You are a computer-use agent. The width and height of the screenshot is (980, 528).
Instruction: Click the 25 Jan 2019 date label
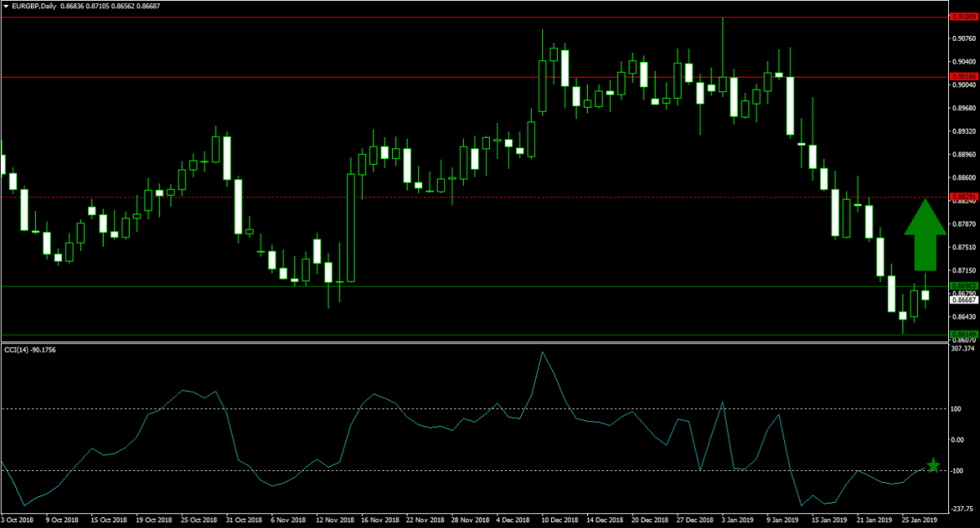[x=920, y=519]
